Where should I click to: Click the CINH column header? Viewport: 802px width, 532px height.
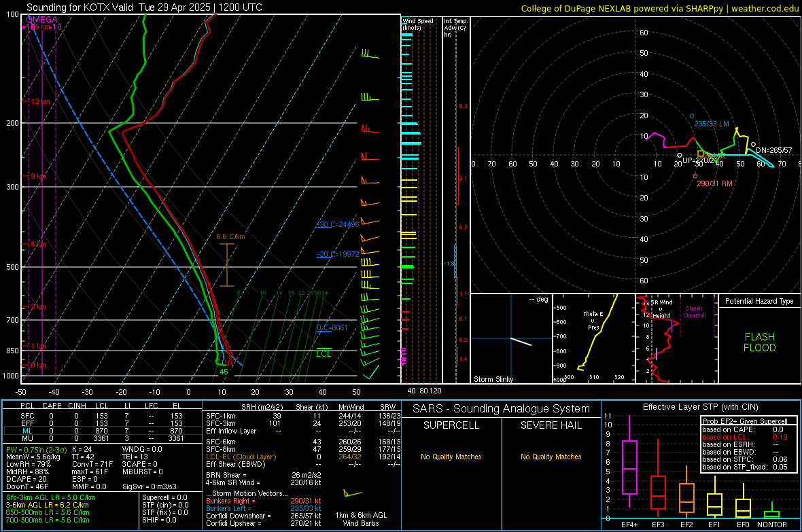(x=77, y=406)
